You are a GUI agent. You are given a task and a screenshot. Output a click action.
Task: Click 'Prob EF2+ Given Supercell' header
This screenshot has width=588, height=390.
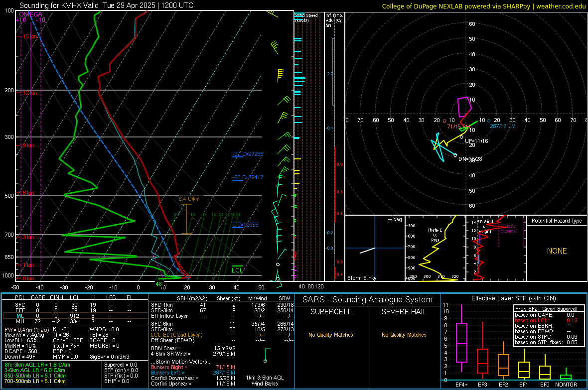tap(546, 309)
